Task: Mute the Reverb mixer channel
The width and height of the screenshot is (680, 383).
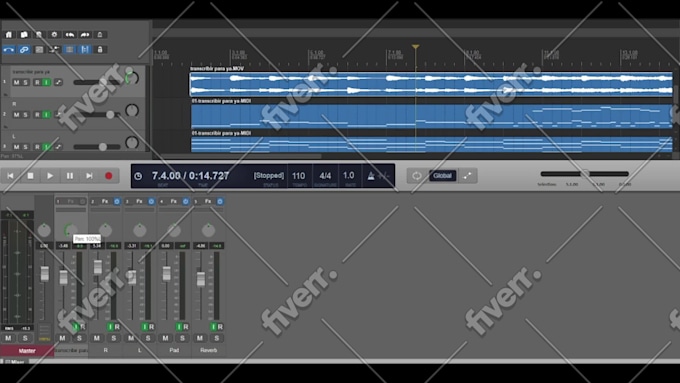Action: [x=199, y=338]
